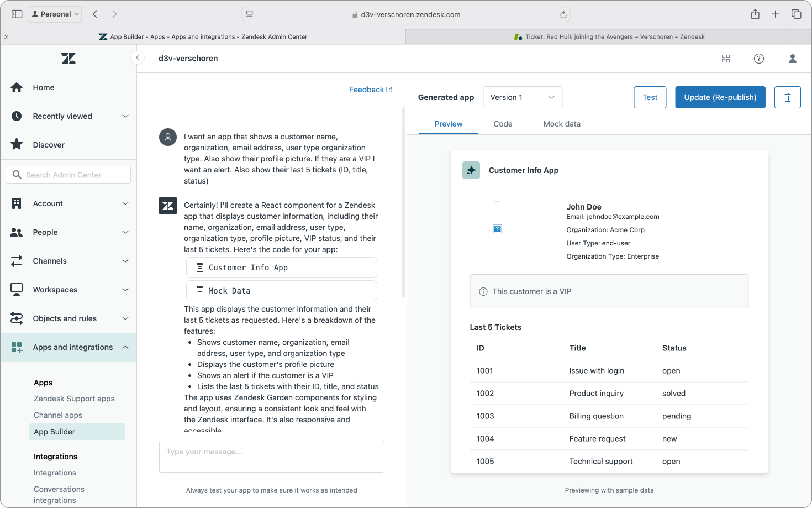Collapse the sidebar with the arrow button

tap(137, 57)
